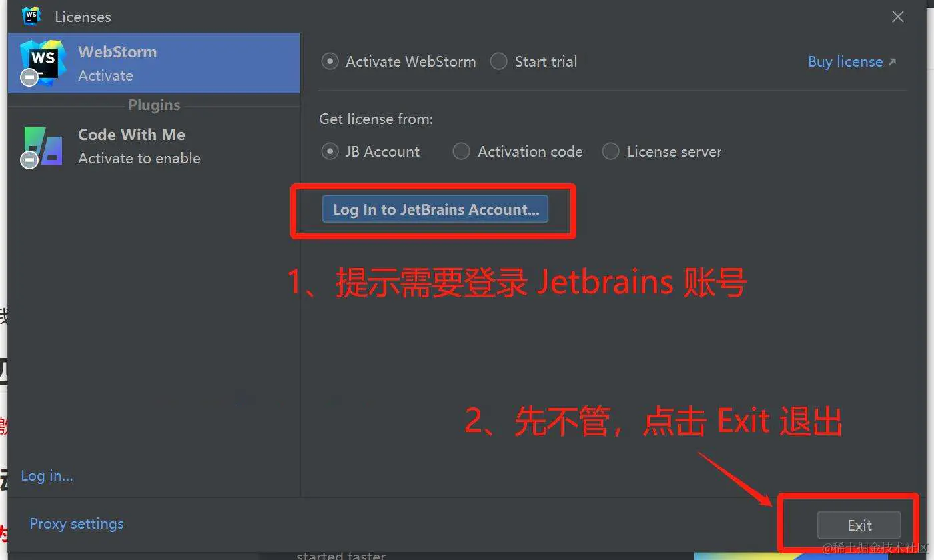Screen dimensions: 934x560
Task: Select JB Account as license source
Action: [370, 151]
